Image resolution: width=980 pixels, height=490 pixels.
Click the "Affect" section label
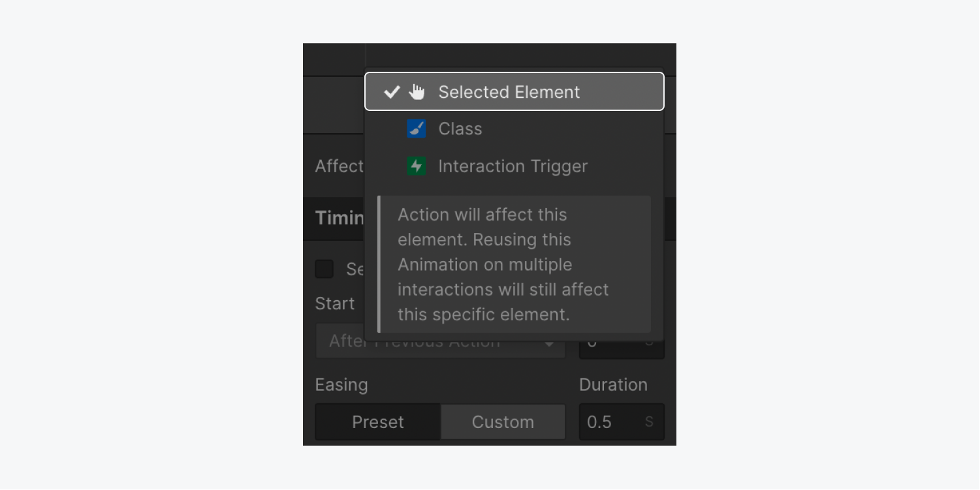tap(340, 166)
